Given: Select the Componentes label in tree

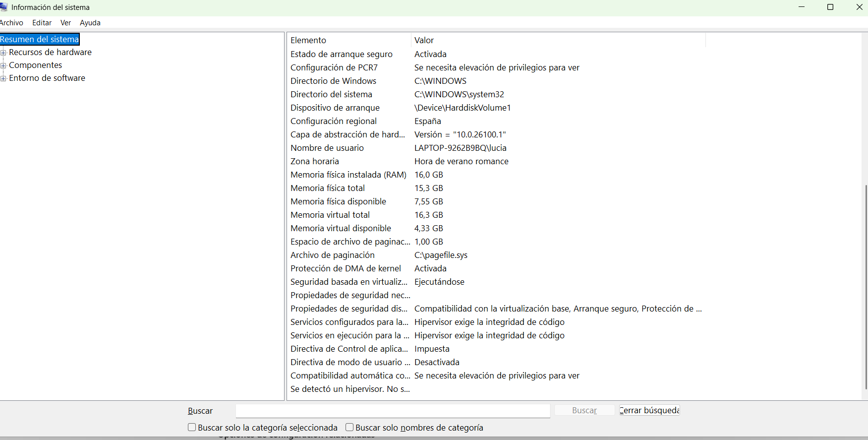Looking at the screenshot, I should coord(35,65).
